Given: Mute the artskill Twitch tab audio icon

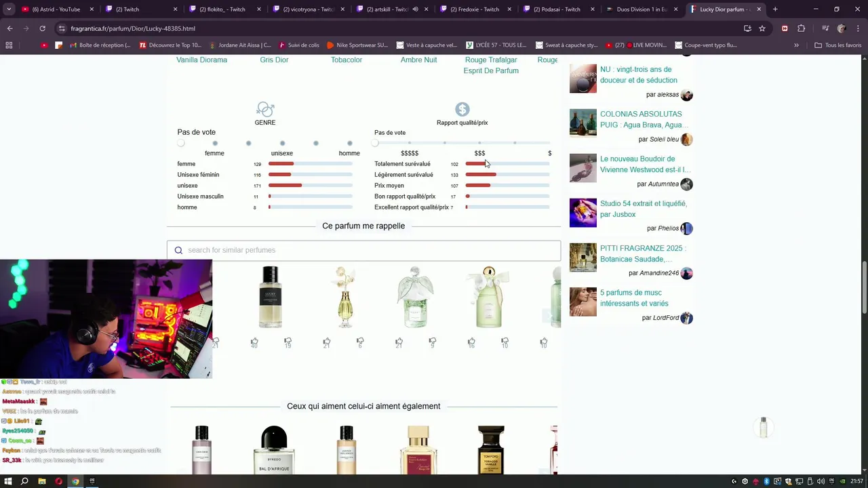Looking at the screenshot, I should coord(415,9).
